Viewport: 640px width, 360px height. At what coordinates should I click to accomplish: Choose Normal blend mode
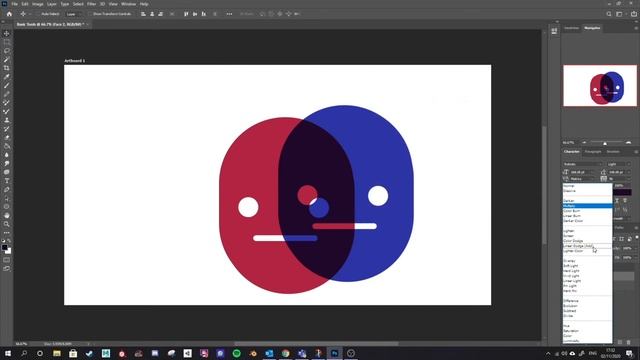[587, 186]
